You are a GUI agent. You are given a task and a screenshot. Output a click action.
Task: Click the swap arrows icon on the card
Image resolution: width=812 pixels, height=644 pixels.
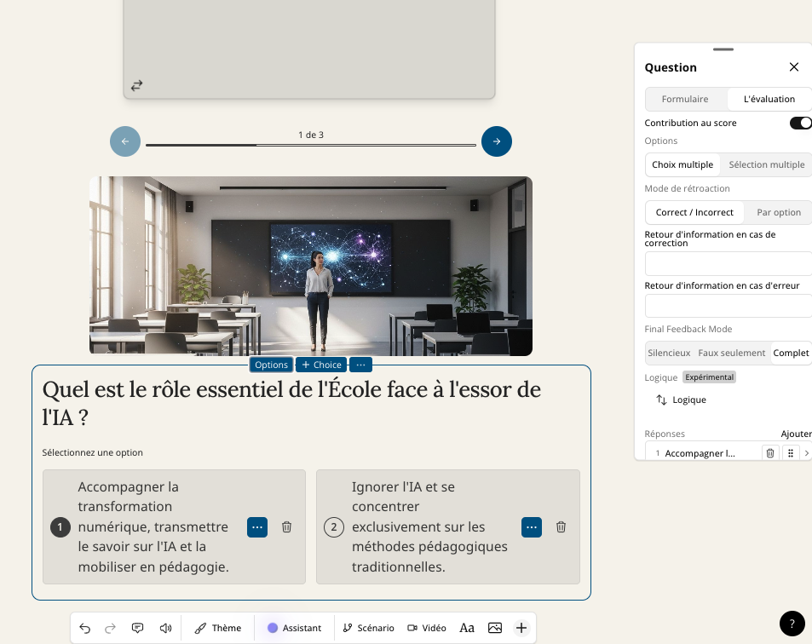136,85
